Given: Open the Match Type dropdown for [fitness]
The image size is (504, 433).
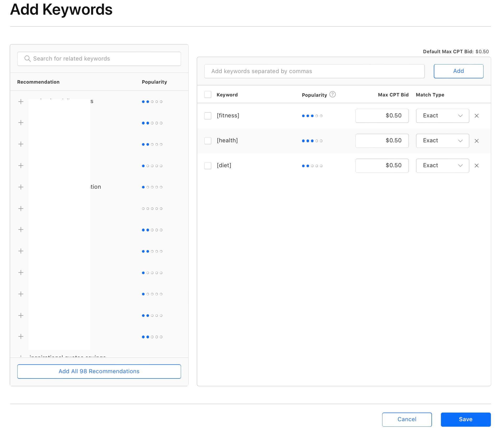Looking at the screenshot, I should pyautogui.click(x=442, y=116).
